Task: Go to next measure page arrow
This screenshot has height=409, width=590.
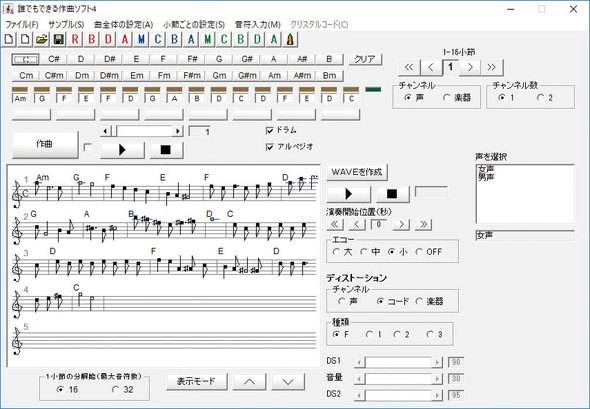Action: (470, 67)
